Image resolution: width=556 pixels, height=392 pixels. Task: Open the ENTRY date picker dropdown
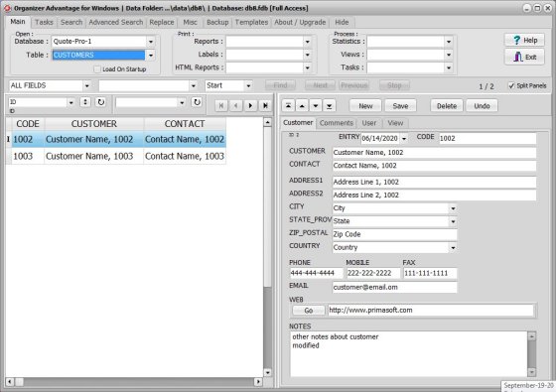tap(404, 139)
